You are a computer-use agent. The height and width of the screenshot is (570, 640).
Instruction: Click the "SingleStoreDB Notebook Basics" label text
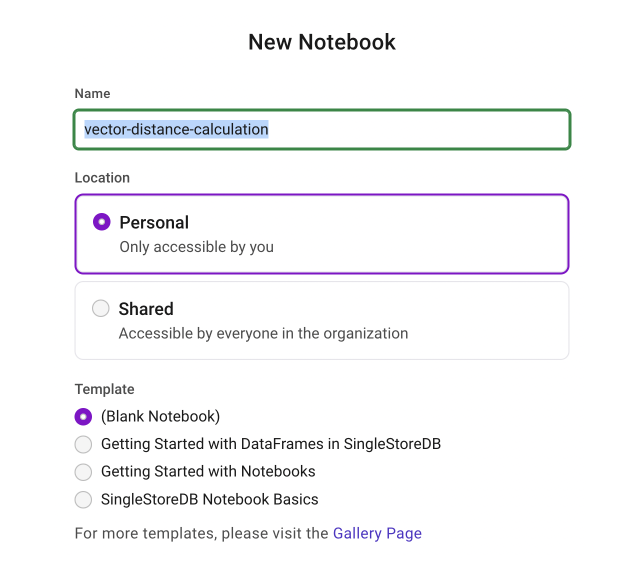pos(210,499)
